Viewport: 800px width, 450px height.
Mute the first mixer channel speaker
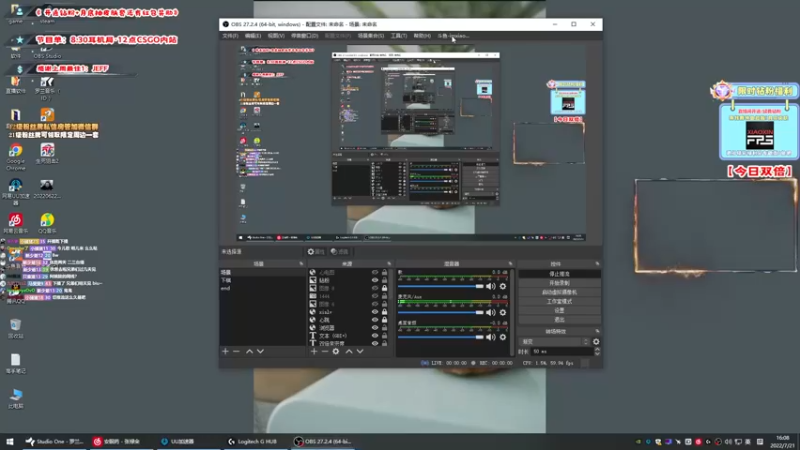[491, 286]
